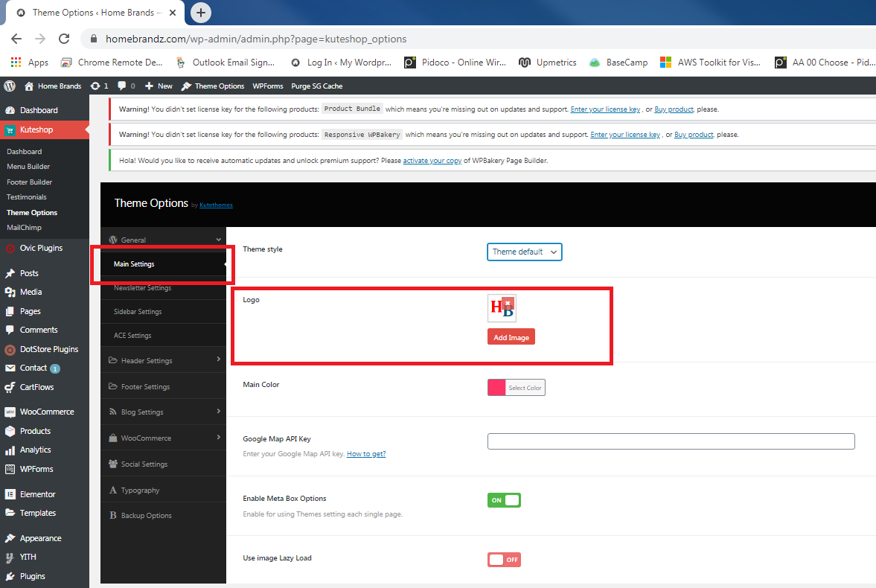Open AWS Toolkit for Visual Studio bookmark
The width and height of the screenshot is (876, 588).
click(x=710, y=62)
